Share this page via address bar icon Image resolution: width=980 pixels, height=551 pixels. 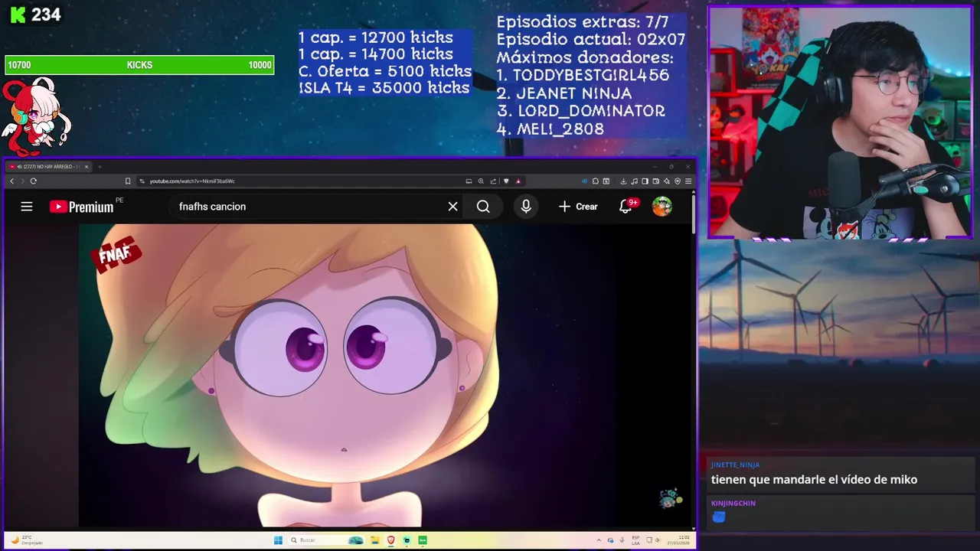(493, 181)
